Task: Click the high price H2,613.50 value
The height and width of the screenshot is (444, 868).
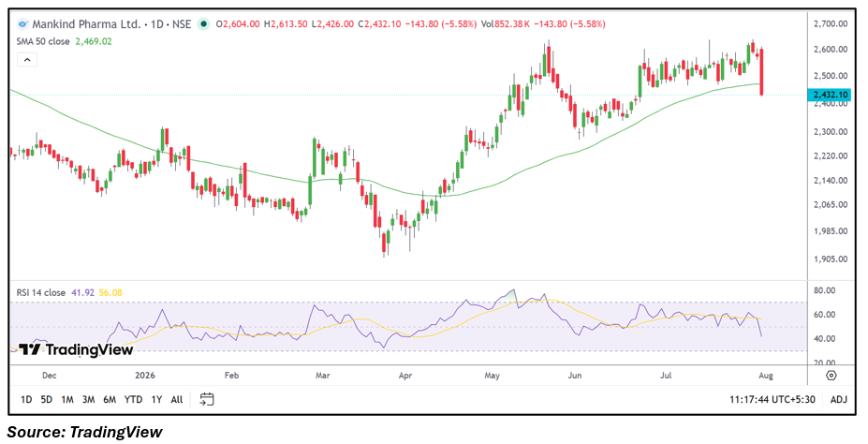Action: pos(286,24)
